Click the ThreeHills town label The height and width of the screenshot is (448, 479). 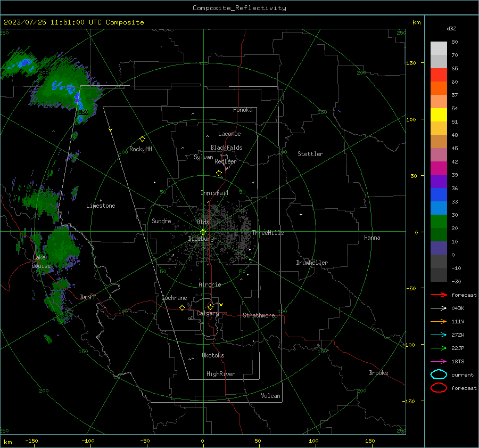coord(268,233)
